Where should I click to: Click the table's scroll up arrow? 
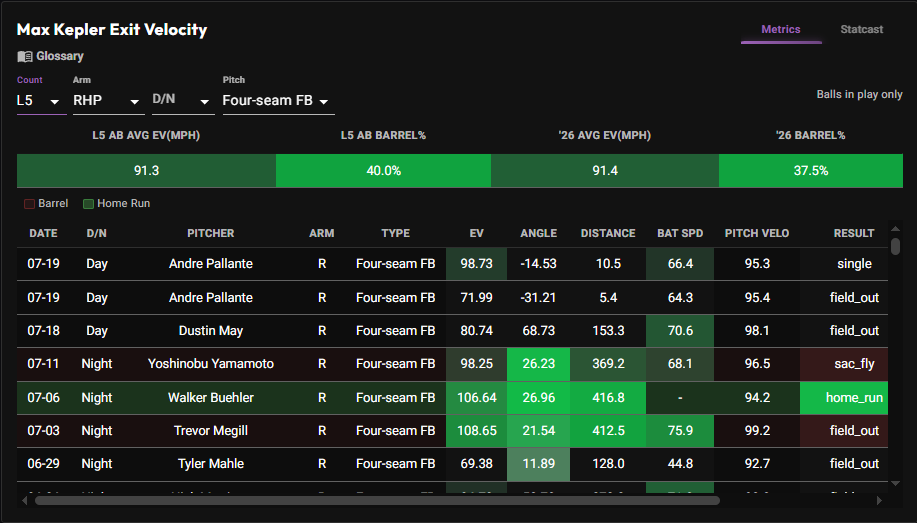click(x=895, y=229)
